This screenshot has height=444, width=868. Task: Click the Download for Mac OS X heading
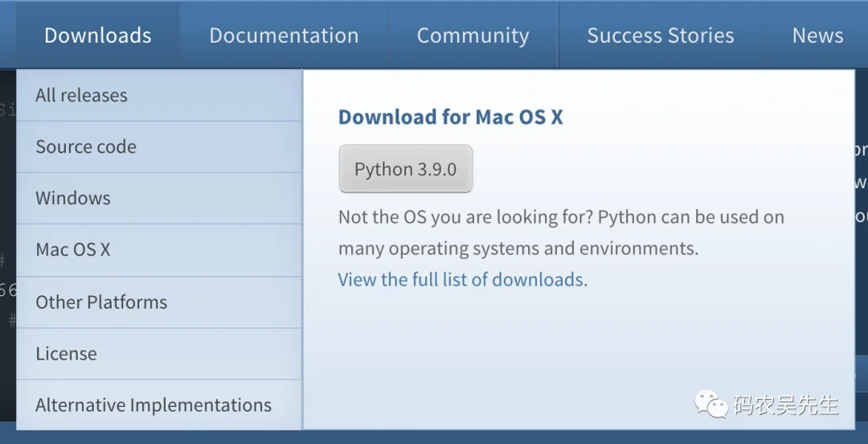pos(450,117)
